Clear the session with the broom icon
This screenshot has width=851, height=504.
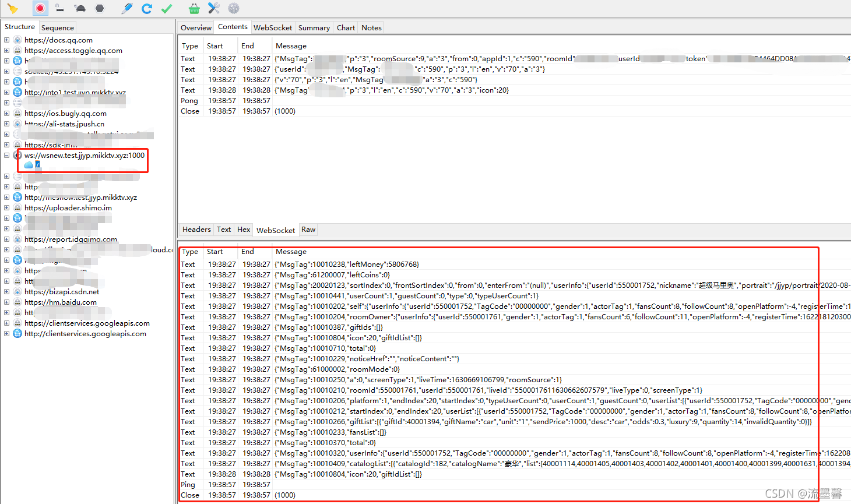point(13,8)
